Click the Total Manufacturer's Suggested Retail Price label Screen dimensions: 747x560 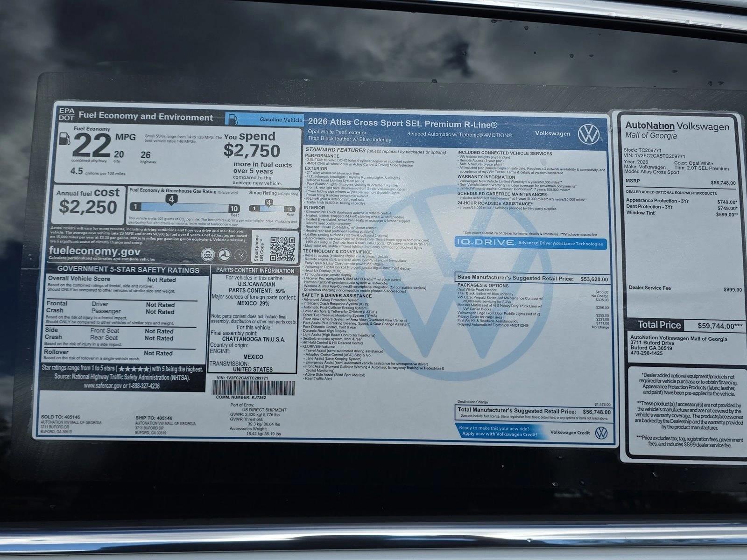click(516, 412)
